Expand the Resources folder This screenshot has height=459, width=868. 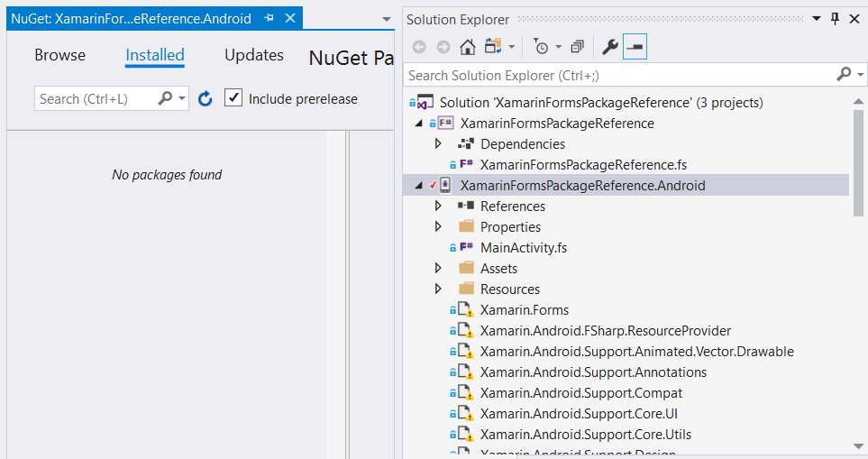pyautogui.click(x=438, y=289)
